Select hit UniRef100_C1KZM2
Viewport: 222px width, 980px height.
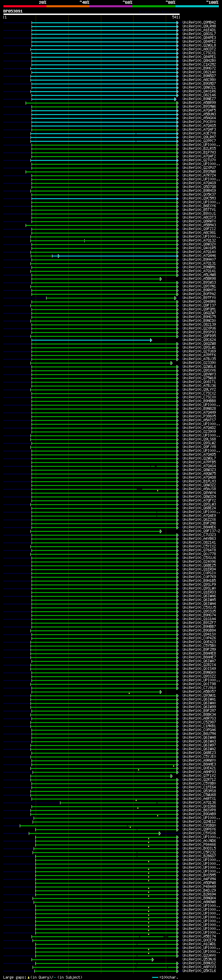pyautogui.click(x=199, y=64)
